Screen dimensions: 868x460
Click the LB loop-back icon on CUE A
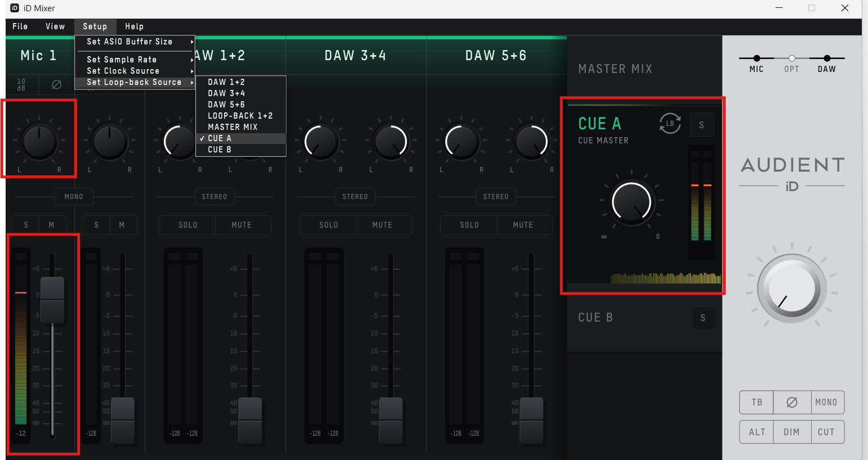tap(670, 124)
